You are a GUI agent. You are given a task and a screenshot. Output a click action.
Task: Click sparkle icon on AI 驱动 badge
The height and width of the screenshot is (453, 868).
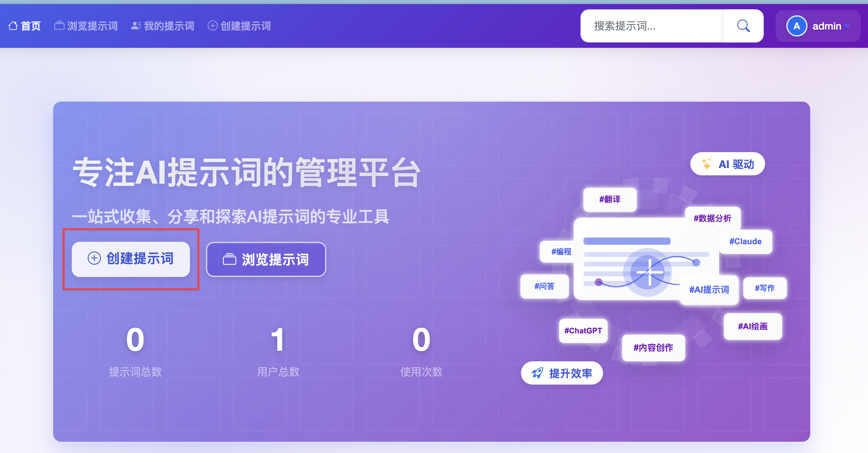click(x=707, y=164)
